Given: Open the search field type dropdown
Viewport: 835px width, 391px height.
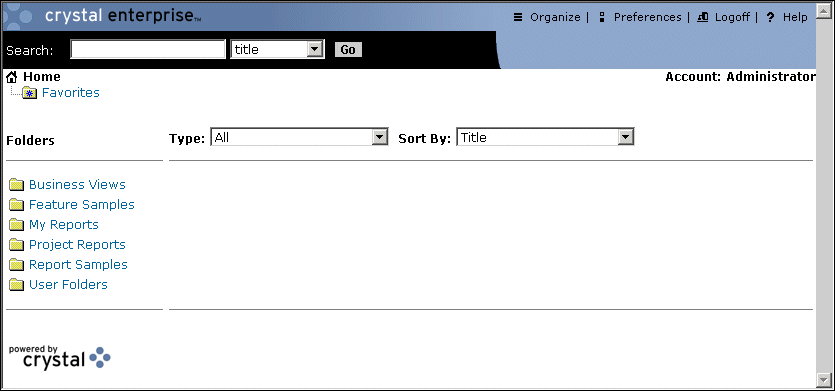Looking at the screenshot, I should tap(277, 50).
